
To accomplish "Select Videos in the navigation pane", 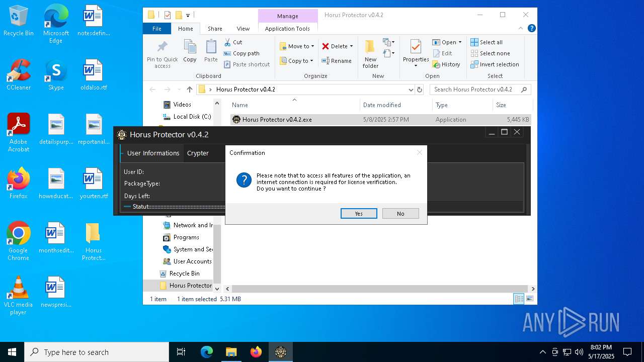I will coord(182,105).
